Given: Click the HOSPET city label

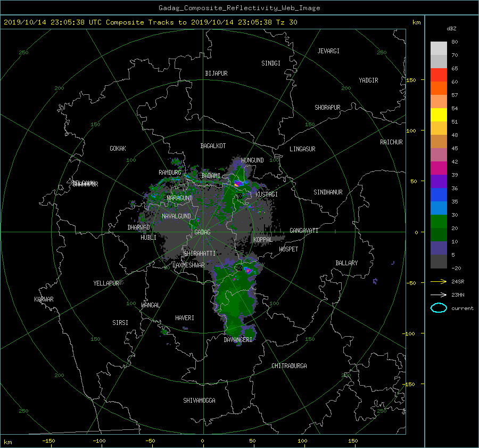Looking at the screenshot, I should coord(288,249).
